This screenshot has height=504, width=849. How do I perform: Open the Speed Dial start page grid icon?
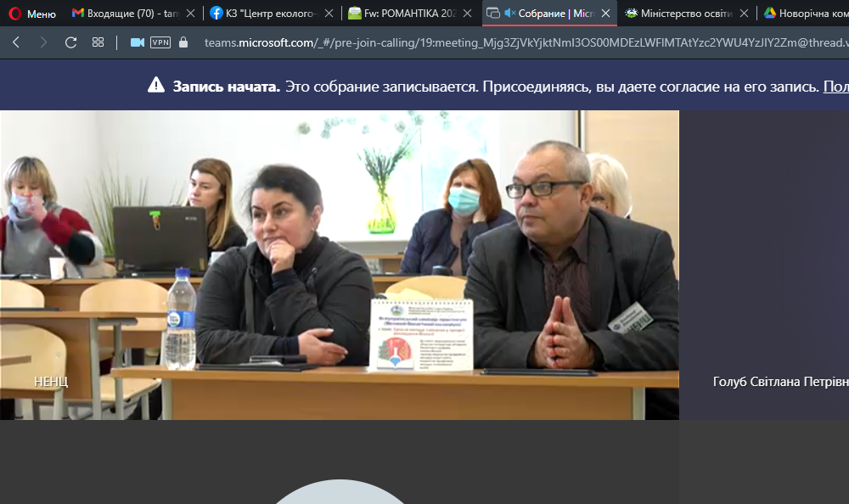[x=98, y=42]
